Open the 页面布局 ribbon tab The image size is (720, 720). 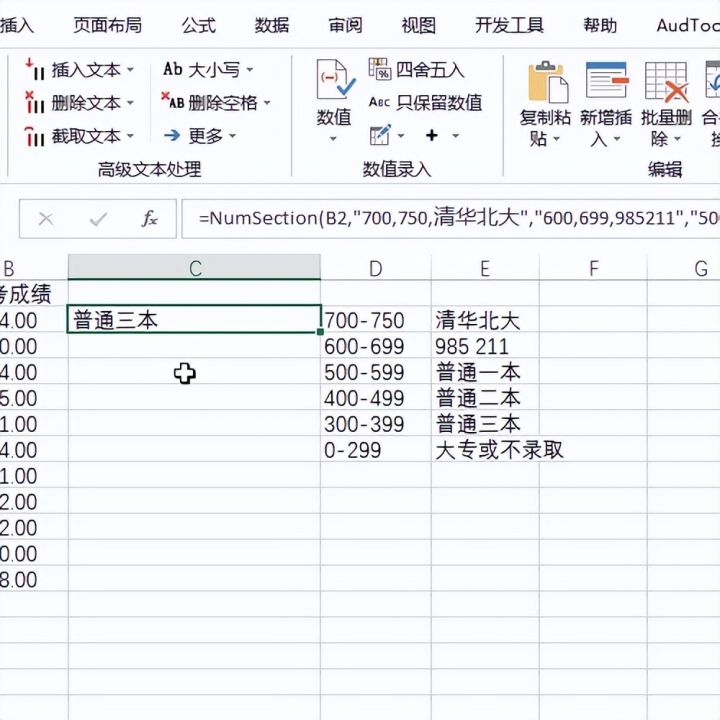coord(107,25)
